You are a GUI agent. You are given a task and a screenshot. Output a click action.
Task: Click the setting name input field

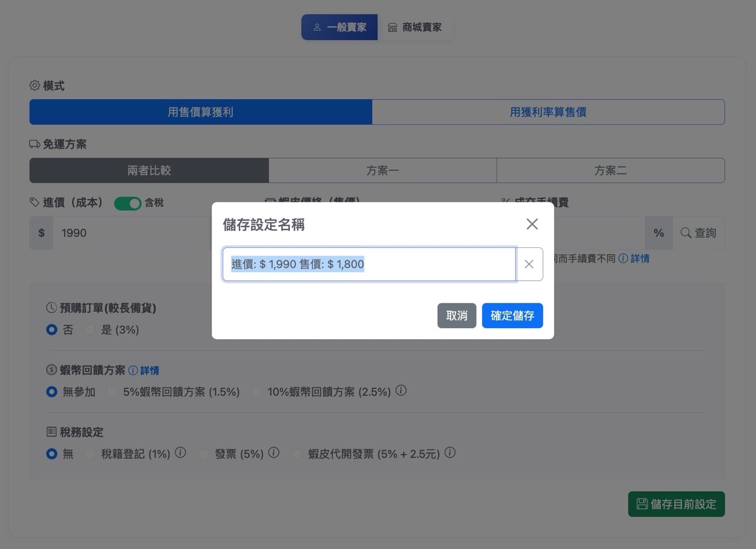pyautogui.click(x=369, y=264)
